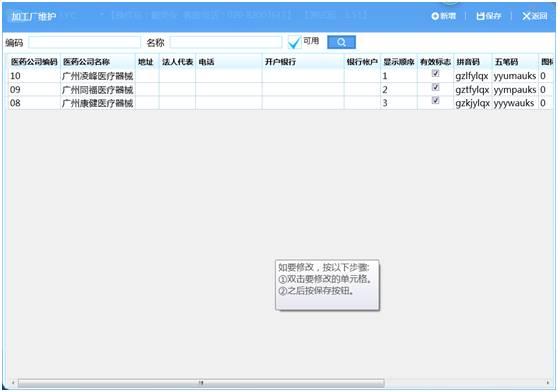Focus the 名称 input field
Image resolution: width=558 pixels, height=392 pixels.
point(226,42)
